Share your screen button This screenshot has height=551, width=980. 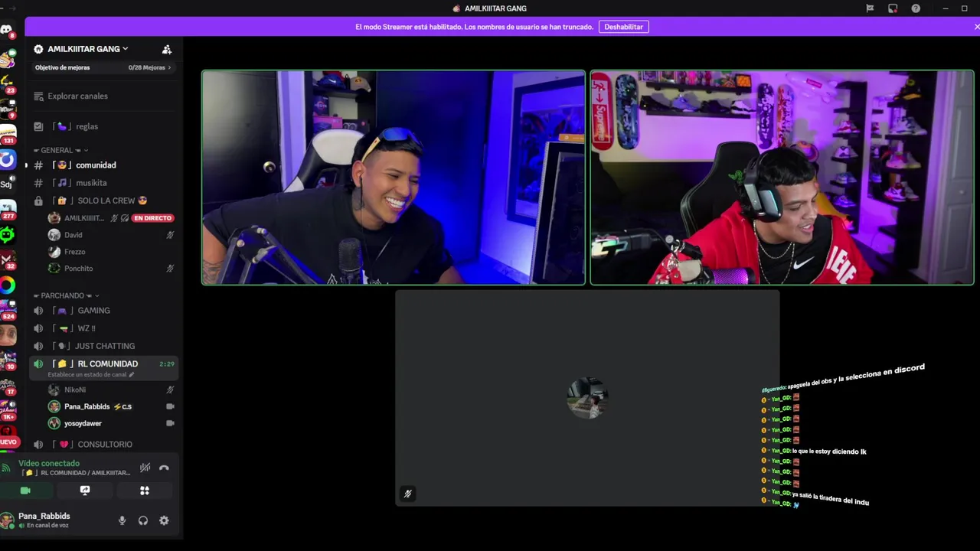85,491
